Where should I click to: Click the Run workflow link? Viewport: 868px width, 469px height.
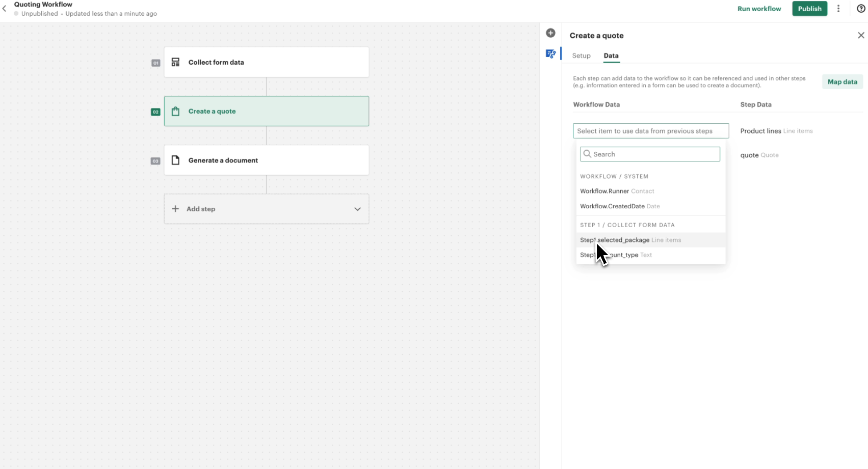coord(759,9)
